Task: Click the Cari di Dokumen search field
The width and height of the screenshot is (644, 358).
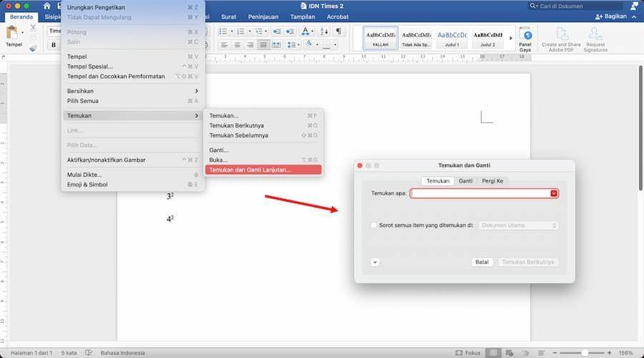Action: pyautogui.click(x=575, y=6)
